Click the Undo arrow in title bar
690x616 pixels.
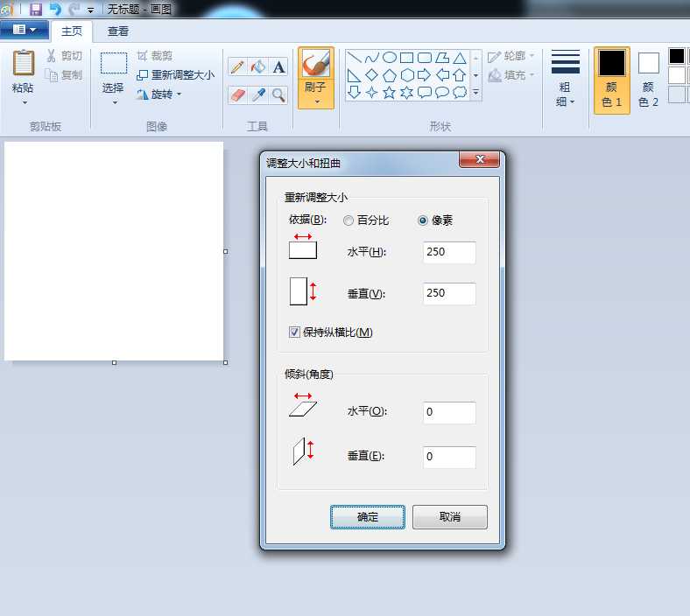point(55,9)
